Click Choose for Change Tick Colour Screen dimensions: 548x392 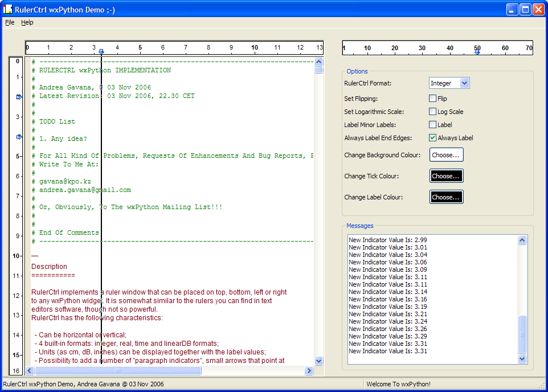(x=446, y=176)
